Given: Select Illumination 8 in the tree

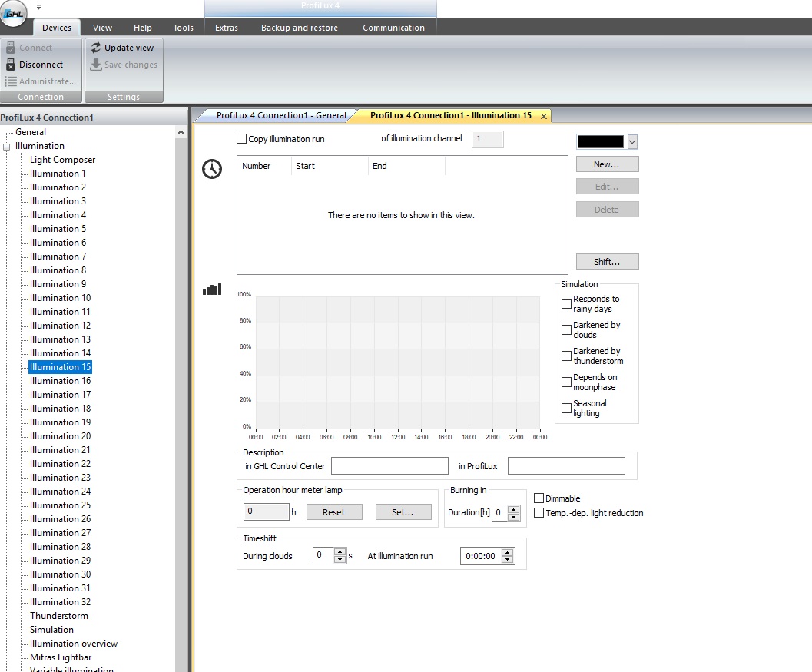Looking at the screenshot, I should (x=58, y=270).
